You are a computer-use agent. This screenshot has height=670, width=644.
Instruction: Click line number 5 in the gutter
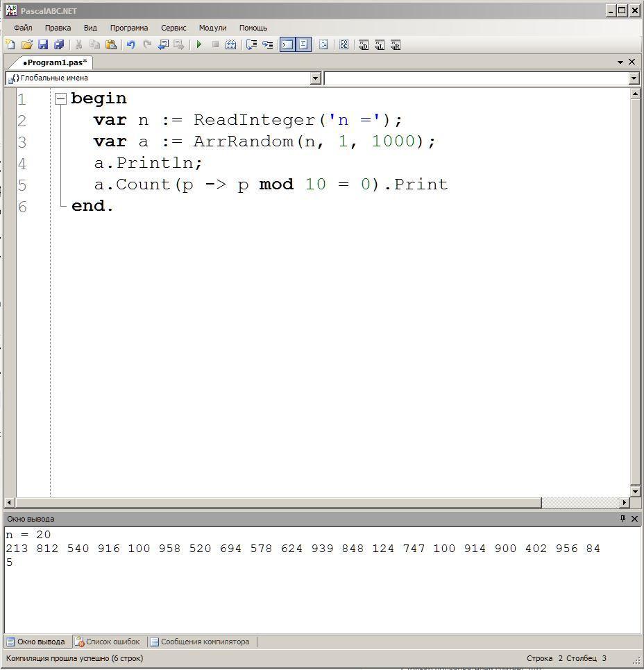click(22, 185)
